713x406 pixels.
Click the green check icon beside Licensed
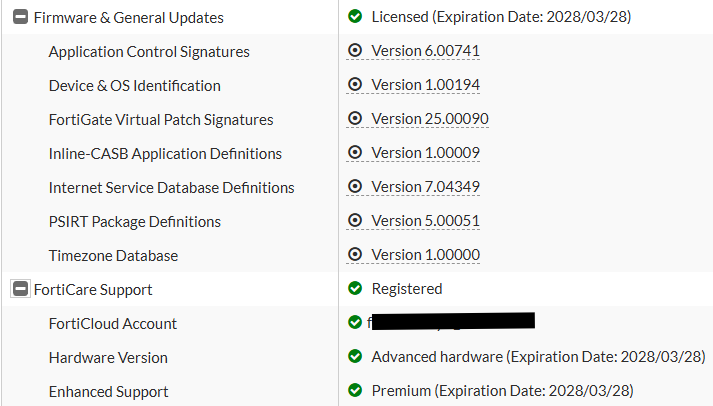pyautogui.click(x=355, y=17)
